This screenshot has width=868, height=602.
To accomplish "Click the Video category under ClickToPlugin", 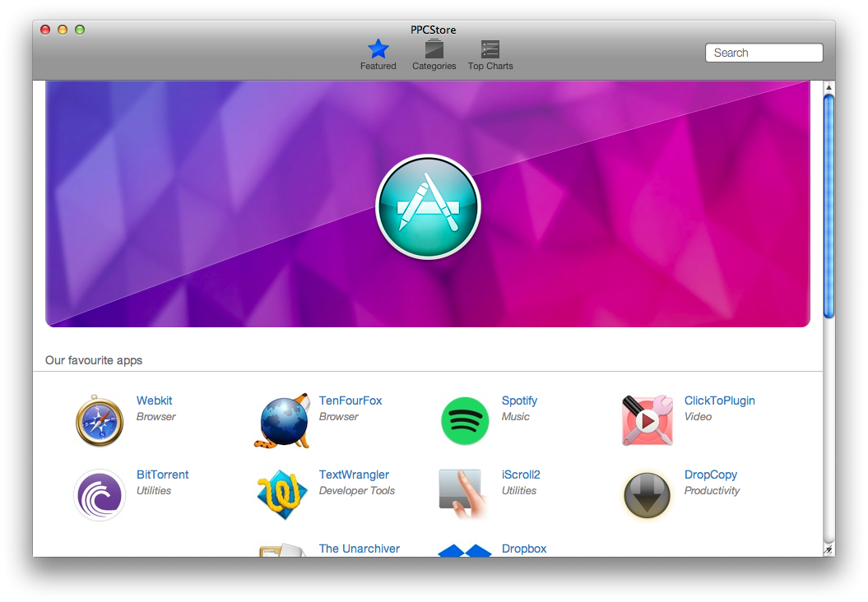I will tap(698, 417).
